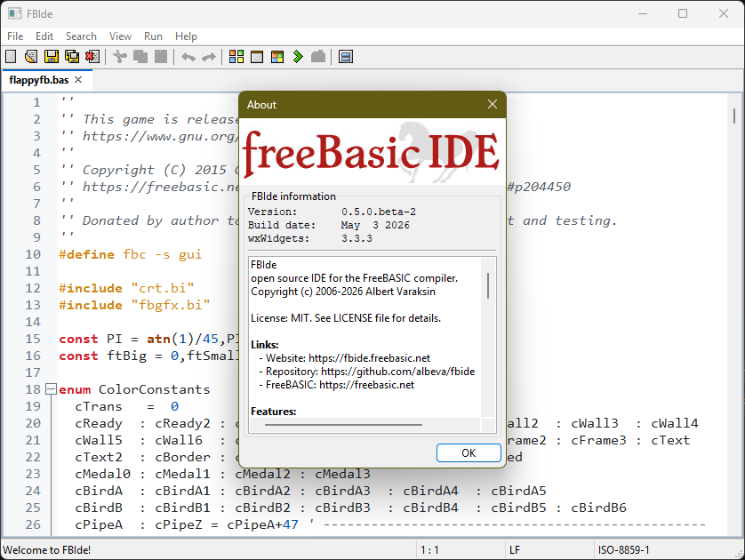Image resolution: width=745 pixels, height=560 pixels.
Task: Click the Cut scissors toolbar icon
Action: 120,57
